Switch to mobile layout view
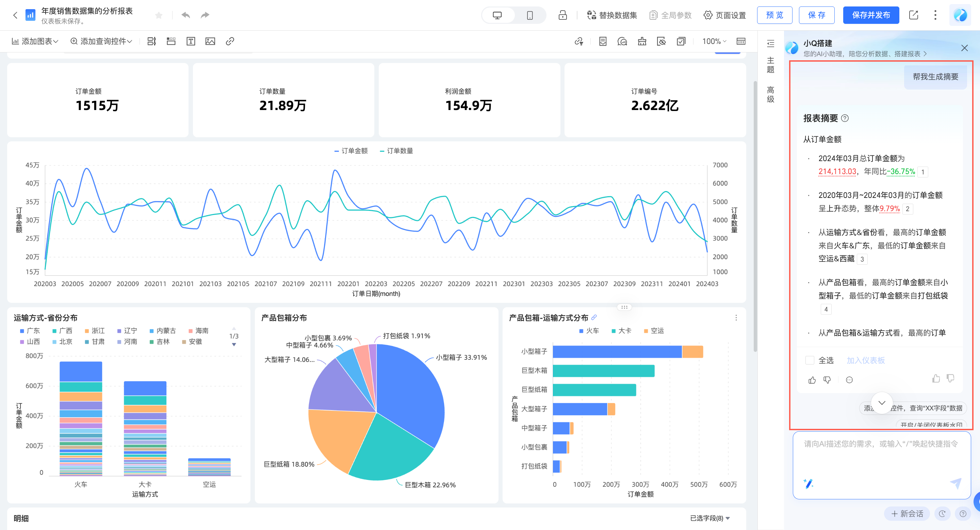980x530 pixels. point(529,15)
